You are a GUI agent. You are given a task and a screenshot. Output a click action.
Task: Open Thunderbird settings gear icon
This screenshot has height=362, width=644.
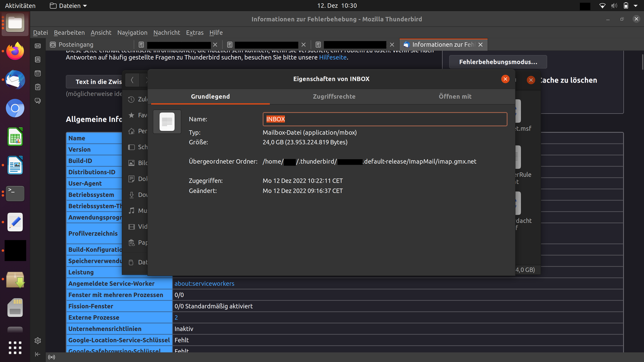(x=38, y=341)
